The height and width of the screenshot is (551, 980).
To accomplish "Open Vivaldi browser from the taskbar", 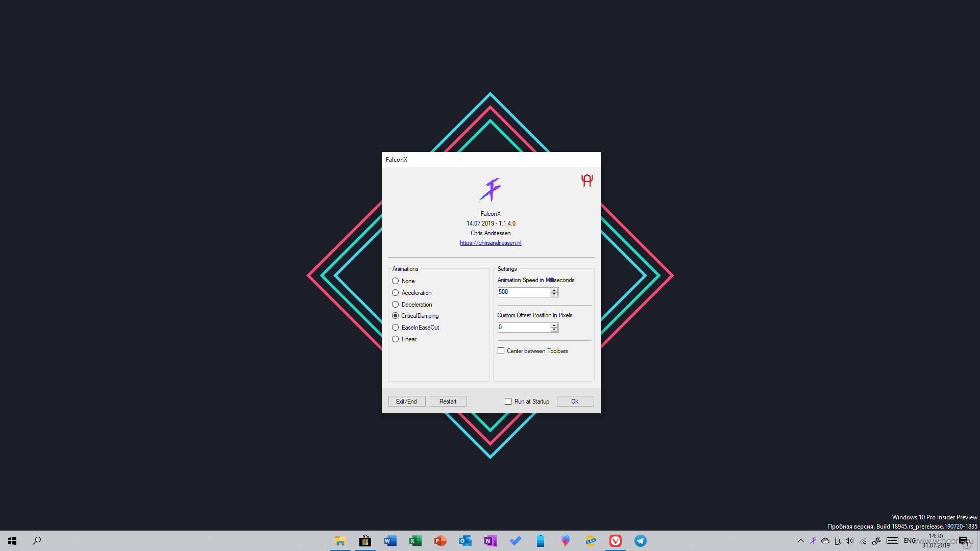I will (616, 541).
